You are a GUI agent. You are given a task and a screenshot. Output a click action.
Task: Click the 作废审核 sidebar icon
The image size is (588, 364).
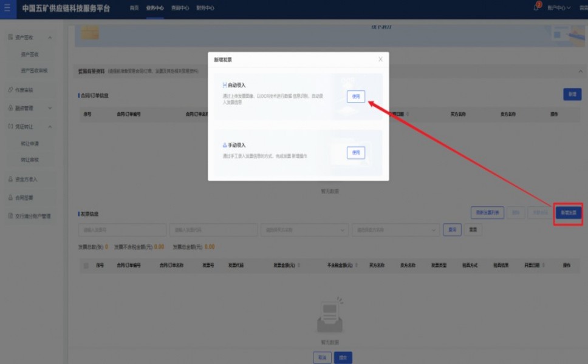(10, 90)
